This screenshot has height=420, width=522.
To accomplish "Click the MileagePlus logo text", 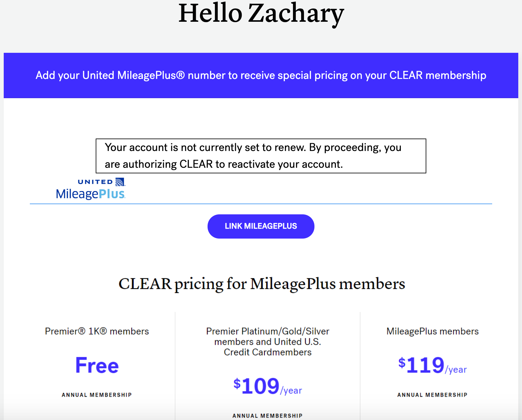I will tap(90, 194).
